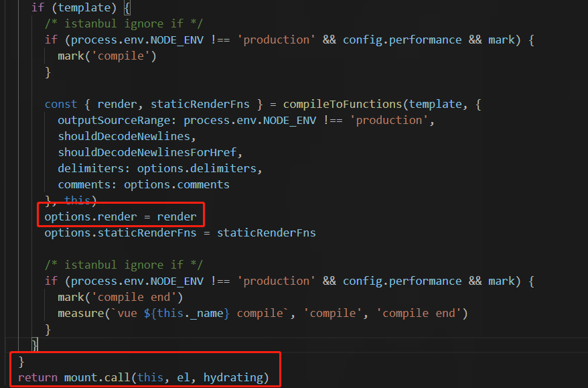588x388 pixels.
Task: Click the 'hydrating' argument
Action: tap(233, 377)
